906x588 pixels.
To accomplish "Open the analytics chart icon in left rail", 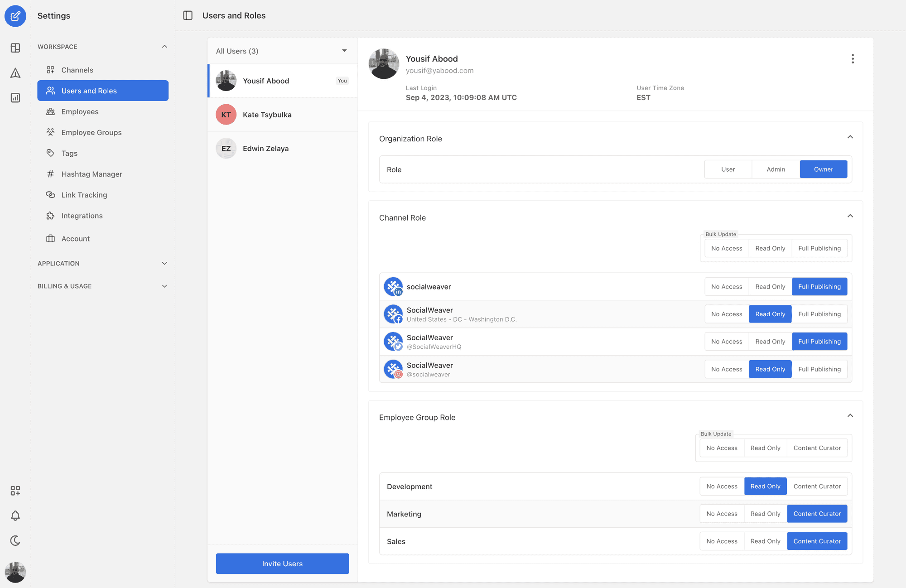I will 15,98.
